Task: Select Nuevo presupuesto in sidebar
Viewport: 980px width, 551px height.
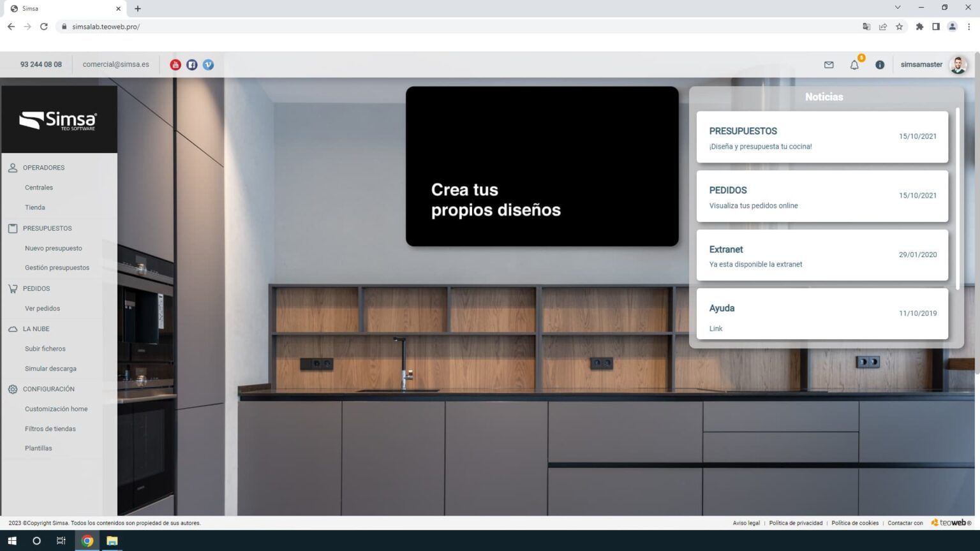Action: [54, 248]
